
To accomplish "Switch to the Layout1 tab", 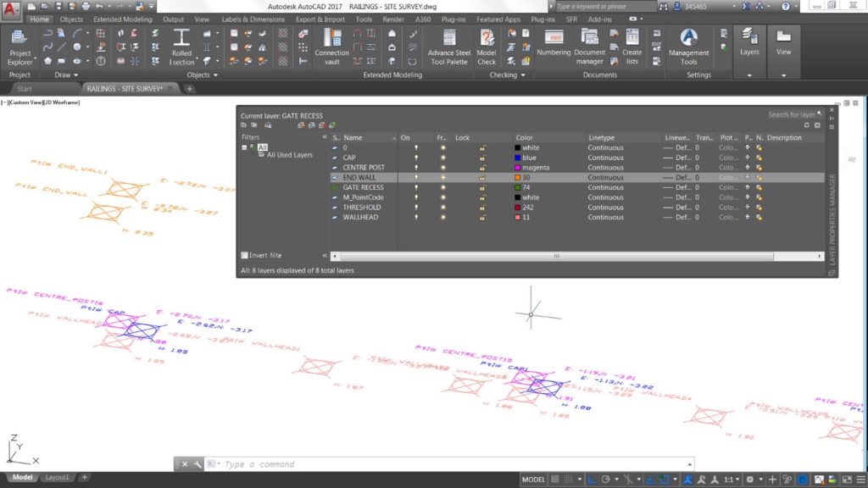I will click(x=58, y=478).
